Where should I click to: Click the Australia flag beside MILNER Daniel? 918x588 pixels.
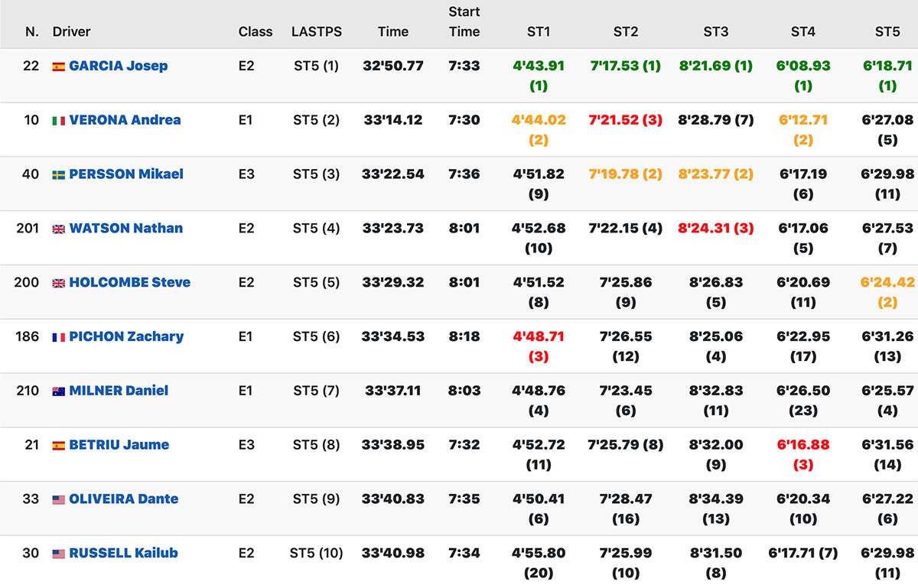pyautogui.click(x=58, y=392)
